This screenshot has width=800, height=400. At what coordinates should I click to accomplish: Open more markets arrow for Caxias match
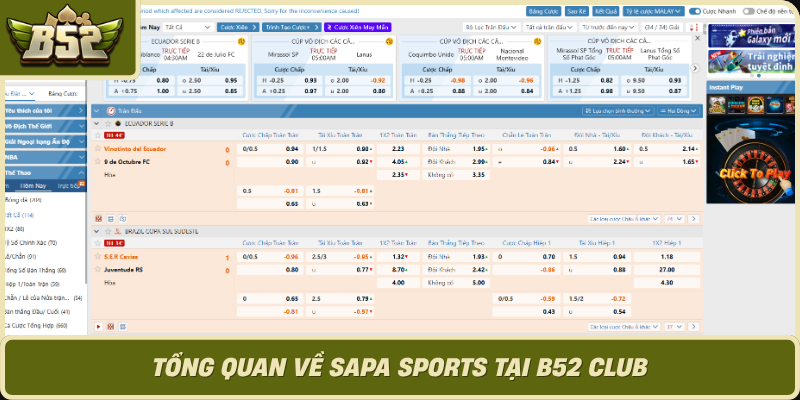[693, 327]
